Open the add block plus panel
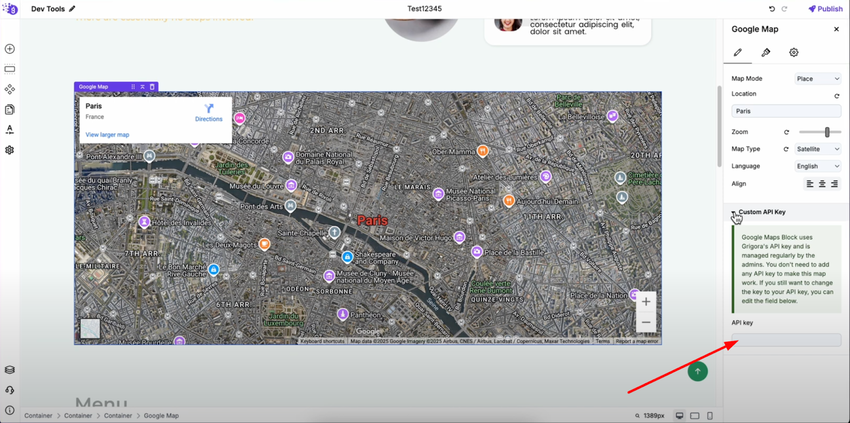Viewport: 850px width, 423px height. 9,49
